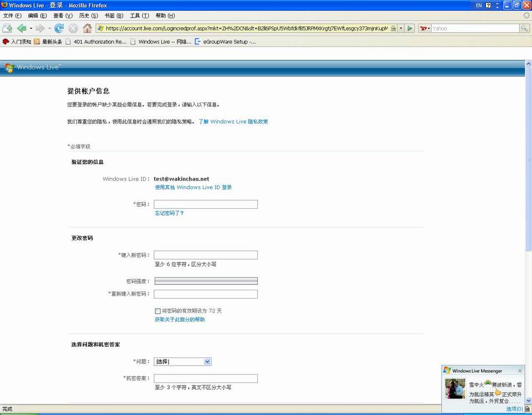The width and height of the screenshot is (532, 415).
Task: Click into the Yahoo search box
Action: point(475,28)
